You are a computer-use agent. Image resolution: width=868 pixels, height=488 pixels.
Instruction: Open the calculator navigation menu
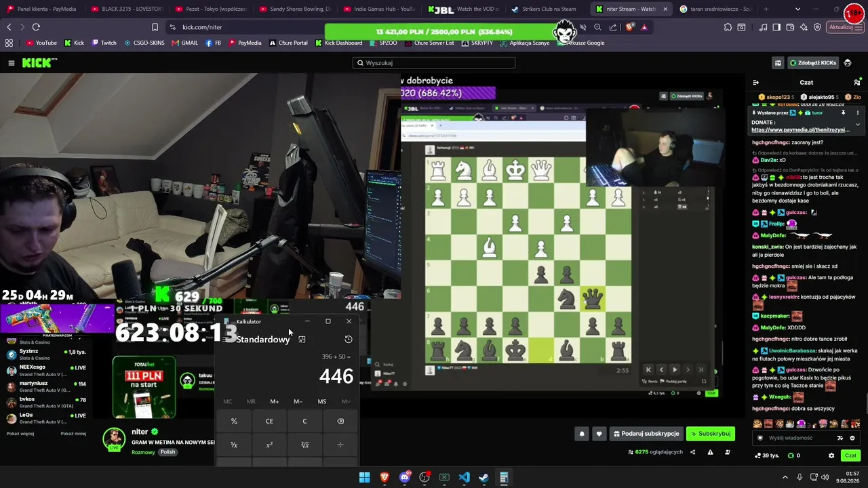coord(227,340)
